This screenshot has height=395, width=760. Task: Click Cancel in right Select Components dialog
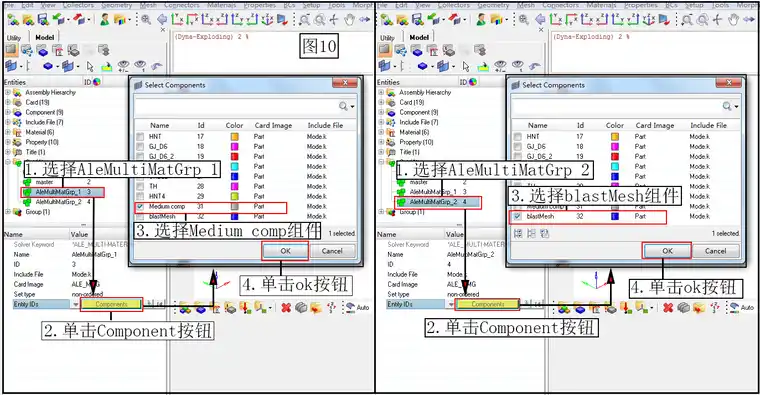[x=715, y=251]
